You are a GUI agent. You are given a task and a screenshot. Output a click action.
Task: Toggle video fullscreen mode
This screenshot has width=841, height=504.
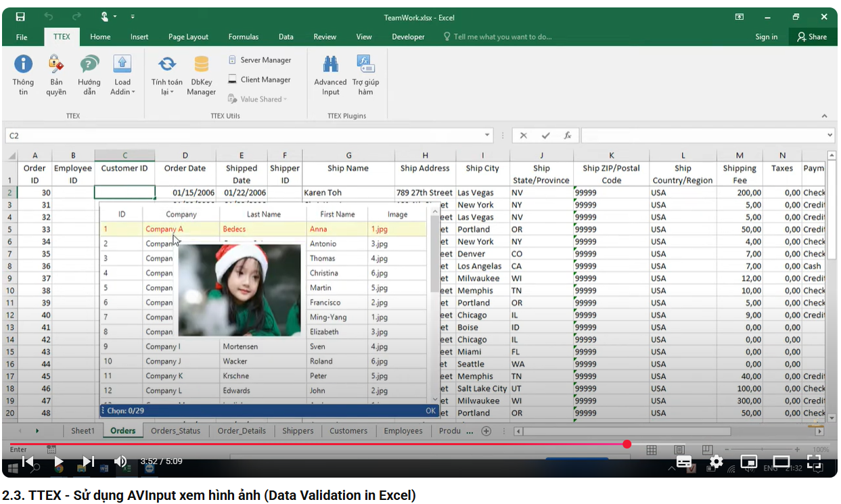click(815, 462)
